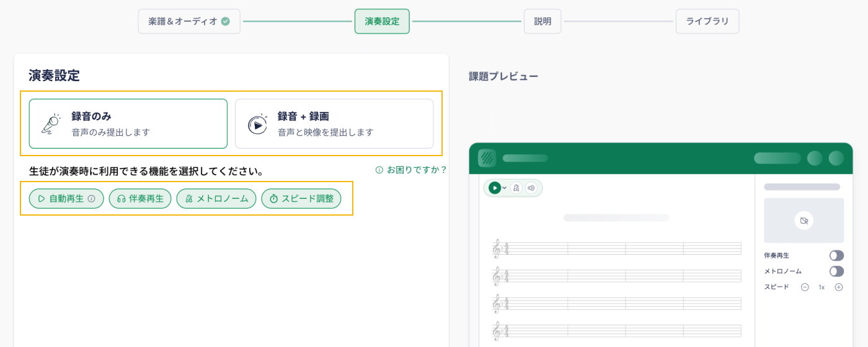
Task: Click the green play button in preview
Action: (x=494, y=188)
